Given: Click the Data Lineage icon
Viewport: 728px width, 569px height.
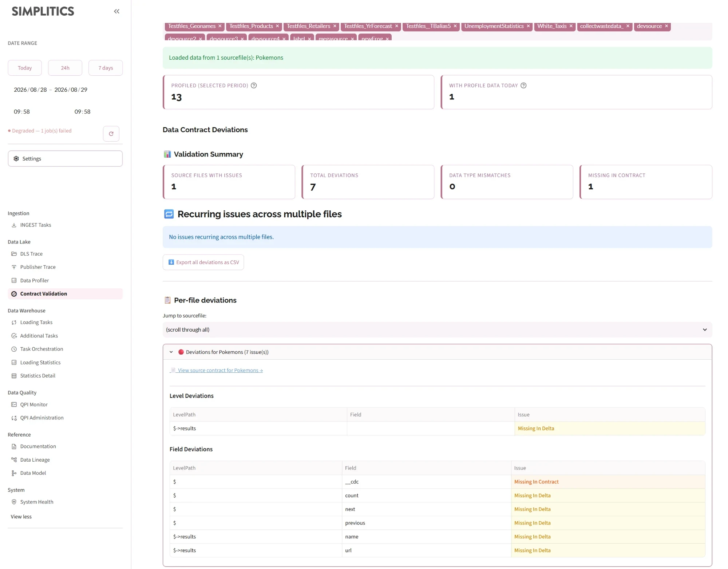Looking at the screenshot, I should click(14, 460).
